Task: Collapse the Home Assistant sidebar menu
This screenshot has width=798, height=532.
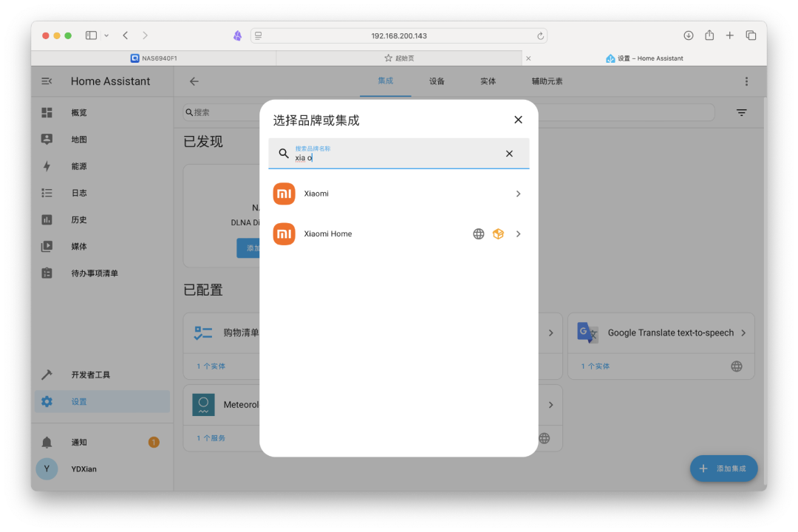Action: tap(47, 81)
